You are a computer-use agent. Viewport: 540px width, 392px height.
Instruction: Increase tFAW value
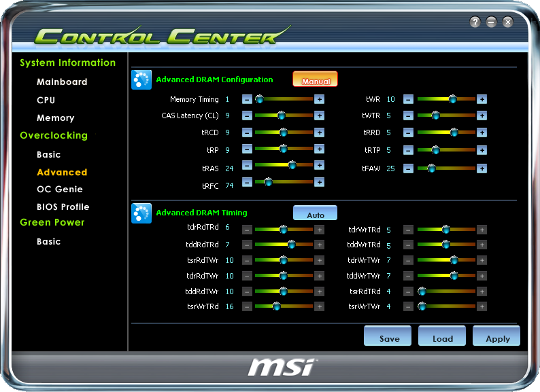482,168
